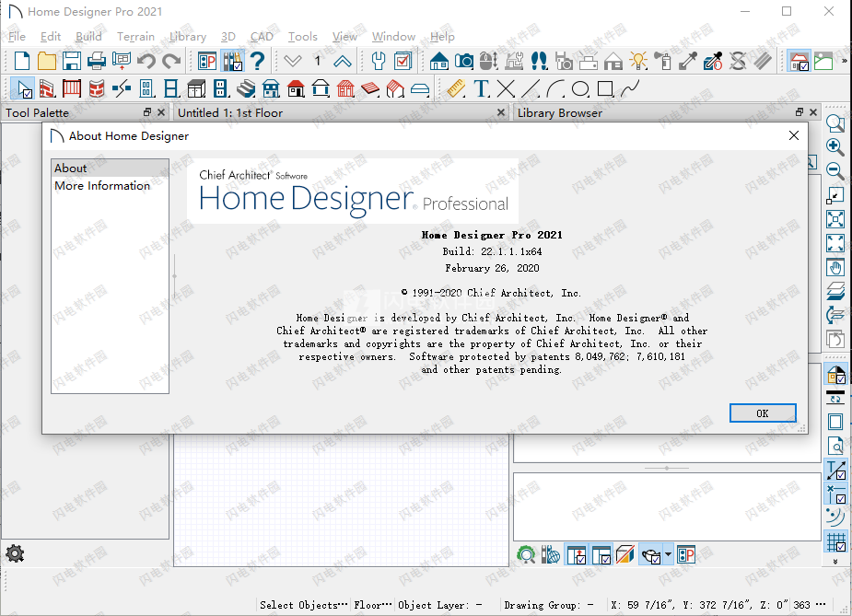Open the CAD menu
The image size is (852, 616).
(x=262, y=37)
